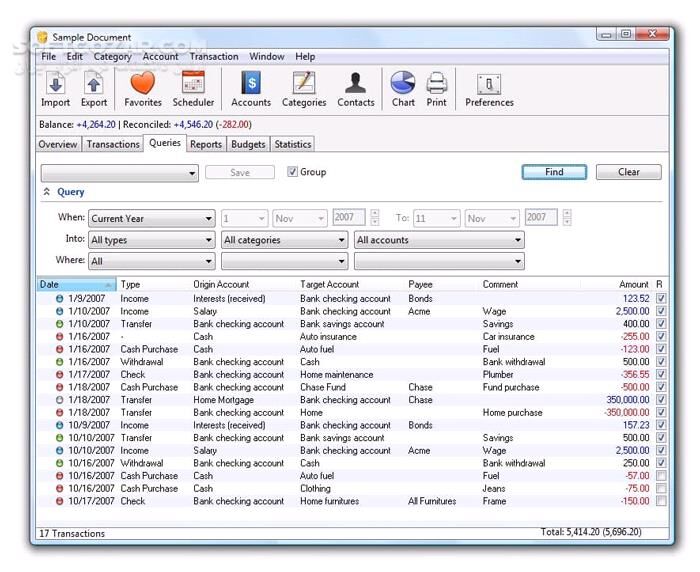Check reconciled box for 10/17/2007 Frame row
The width and height of the screenshot is (700, 572).
(661, 501)
